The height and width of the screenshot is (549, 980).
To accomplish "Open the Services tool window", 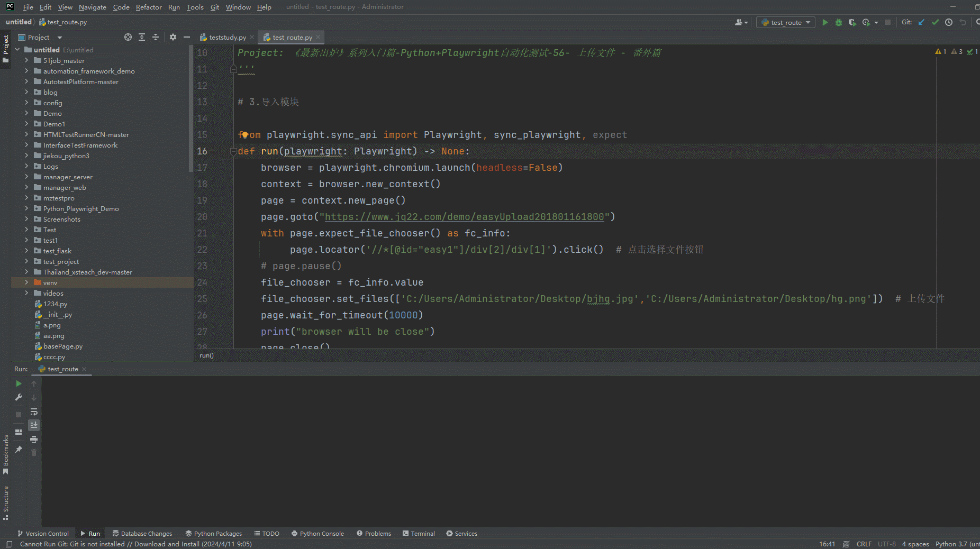I will [x=461, y=534].
